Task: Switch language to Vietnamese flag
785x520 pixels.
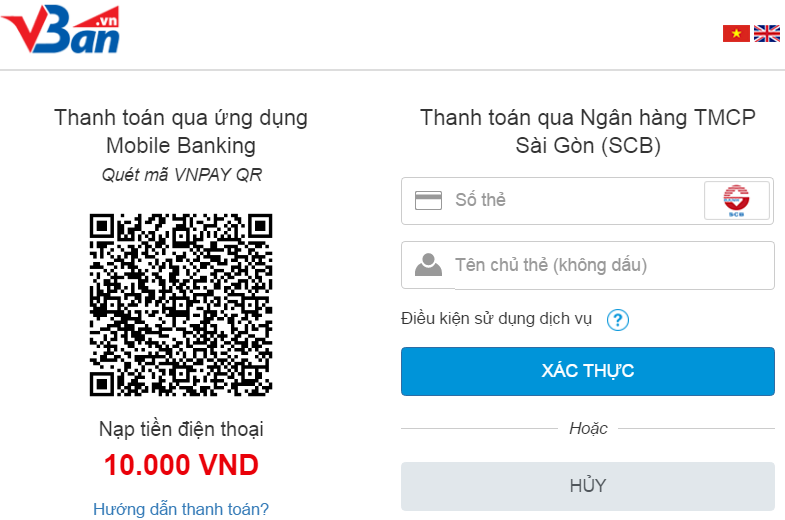Action: coord(736,34)
